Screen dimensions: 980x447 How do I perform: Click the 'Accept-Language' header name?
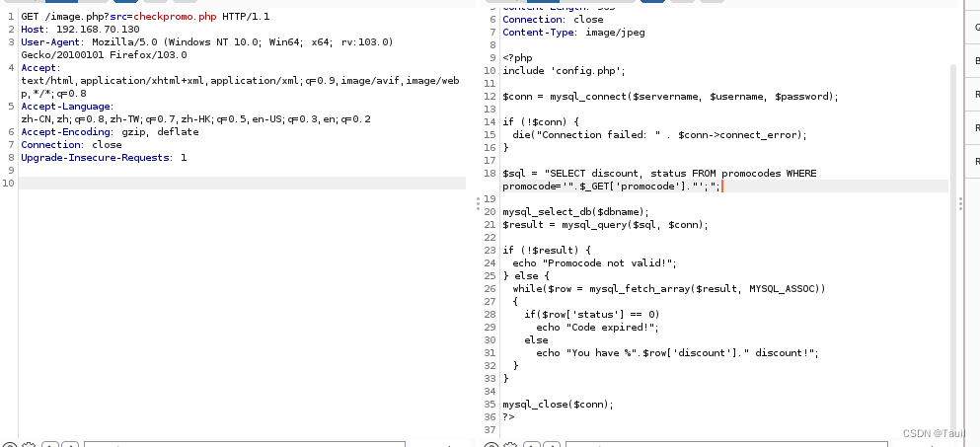[65, 107]
